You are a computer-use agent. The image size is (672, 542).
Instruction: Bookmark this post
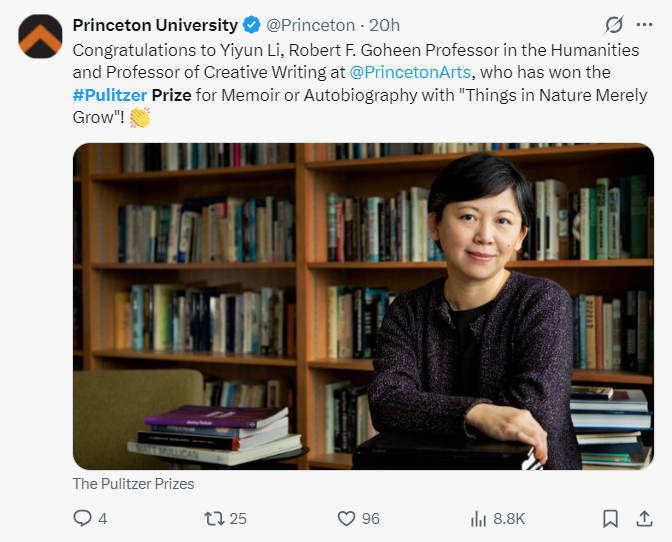pos(610,518)
